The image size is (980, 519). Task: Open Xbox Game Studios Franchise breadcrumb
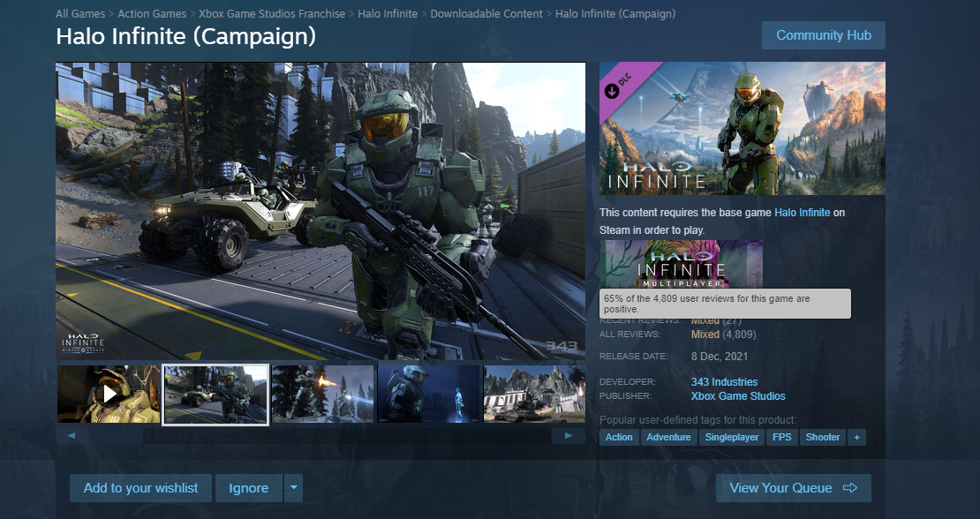pos(272,14)
